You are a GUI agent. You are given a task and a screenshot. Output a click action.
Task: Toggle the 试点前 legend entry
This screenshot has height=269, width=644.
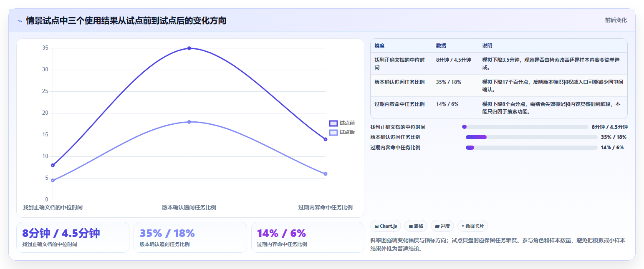pos(342,123)
